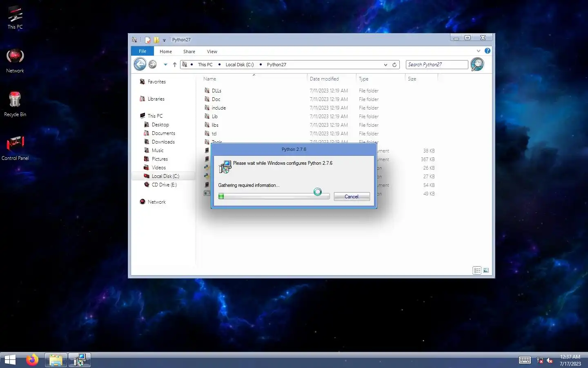This screenshot has height=368, width=588.
Task: Click the Forward navigation arrow
Action: 152,64
